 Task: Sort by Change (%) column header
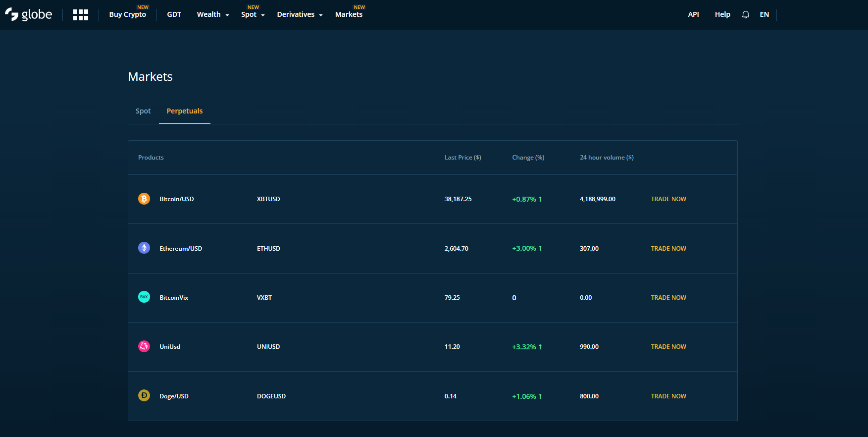coord(528,158)
